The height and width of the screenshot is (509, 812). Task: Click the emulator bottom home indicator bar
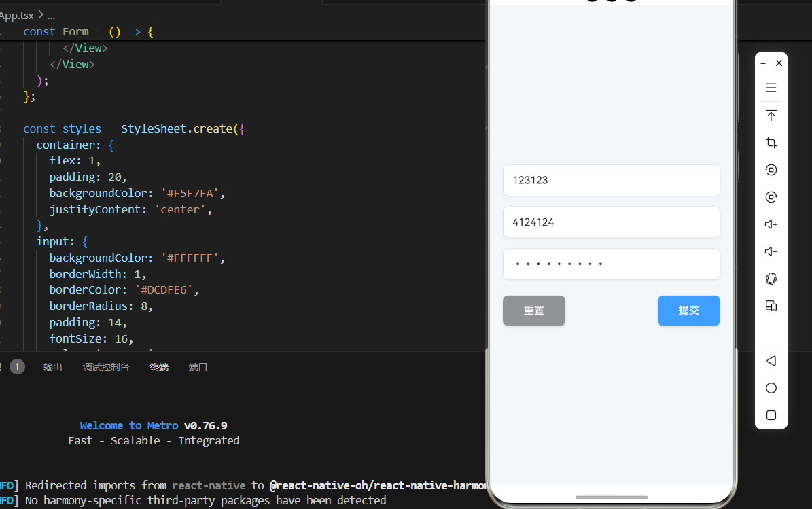[x=611, y=497]
